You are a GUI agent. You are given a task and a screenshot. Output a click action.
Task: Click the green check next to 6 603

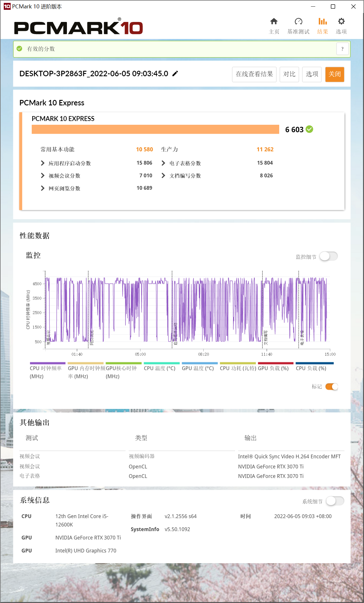click(309, 129)
